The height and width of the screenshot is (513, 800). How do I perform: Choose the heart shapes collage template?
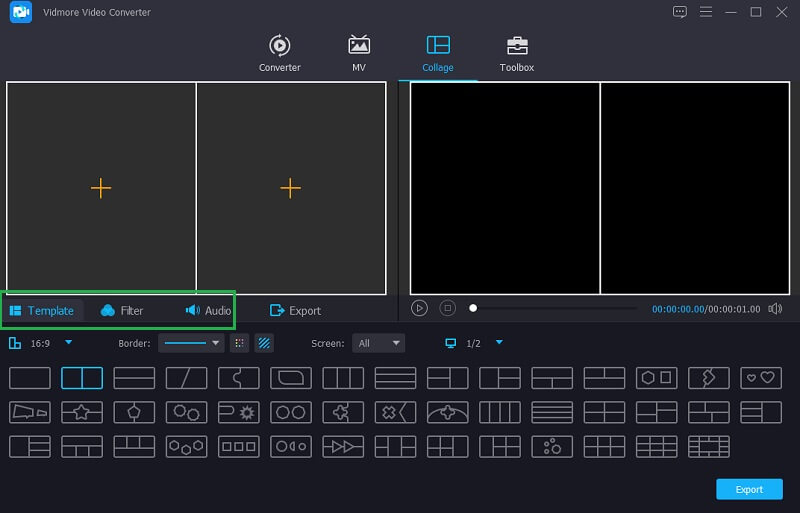(x=761, y=378)
